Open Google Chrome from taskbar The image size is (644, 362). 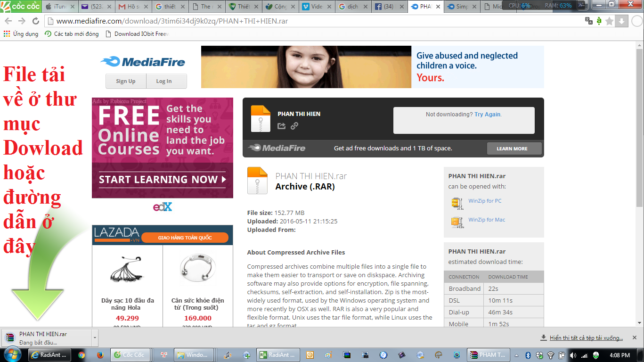[x=82, y=355]
